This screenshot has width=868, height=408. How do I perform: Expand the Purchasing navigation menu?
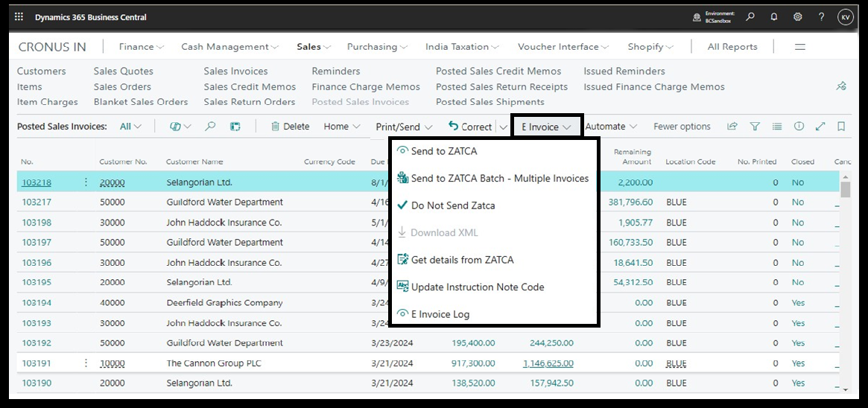378,47
